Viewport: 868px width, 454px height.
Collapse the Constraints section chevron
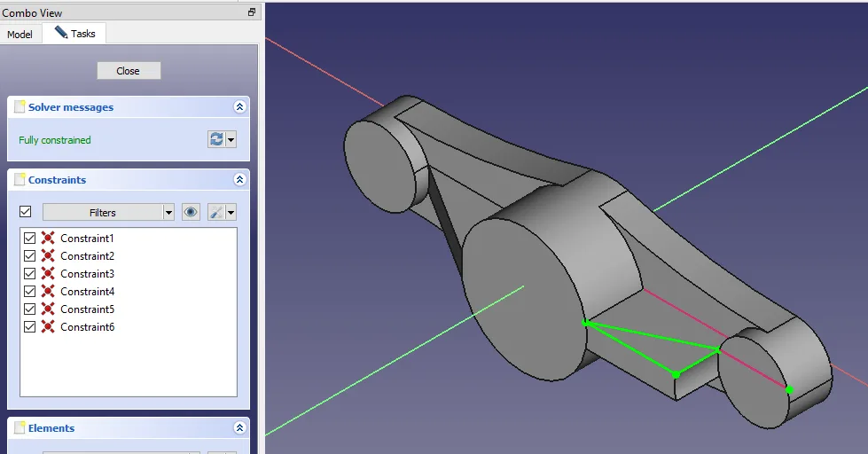pos(239,180)
